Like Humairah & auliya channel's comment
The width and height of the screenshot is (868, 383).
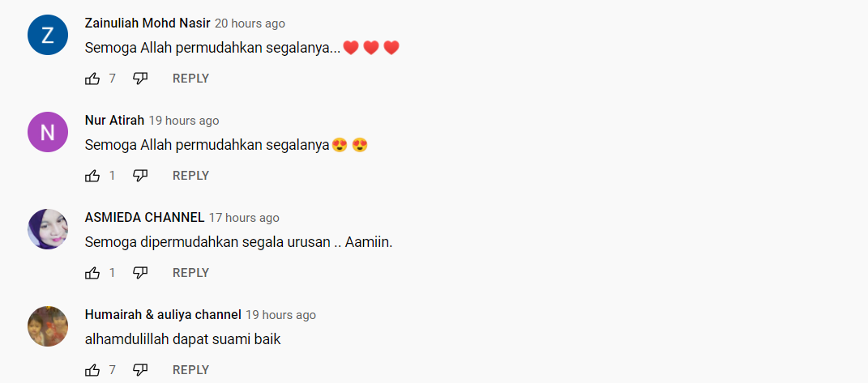(x=92, y=370)
